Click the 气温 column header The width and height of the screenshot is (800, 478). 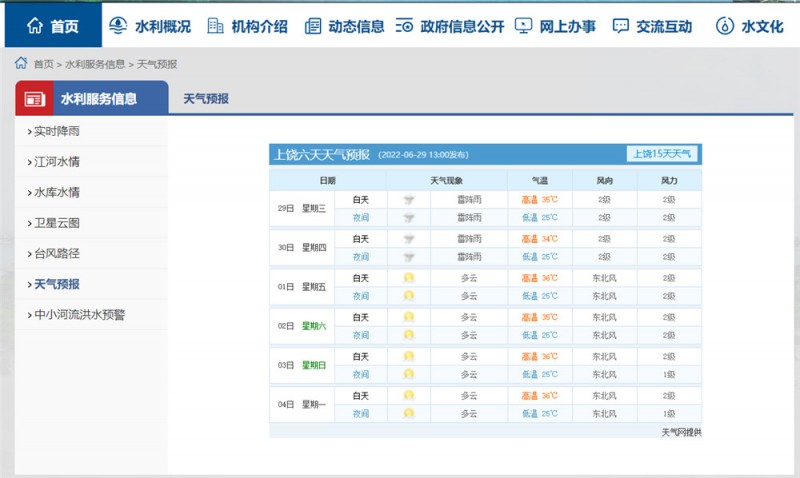540,180
